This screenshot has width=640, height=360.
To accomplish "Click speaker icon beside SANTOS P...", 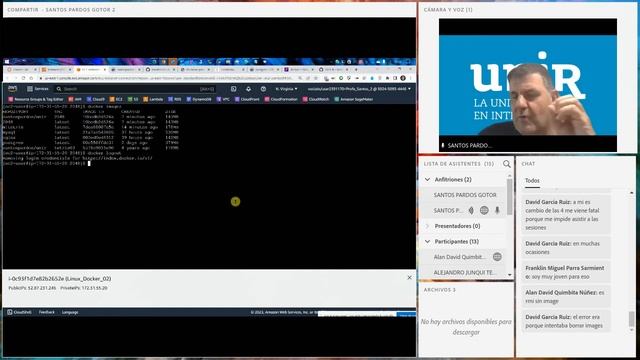I will [x=471, y=210].
